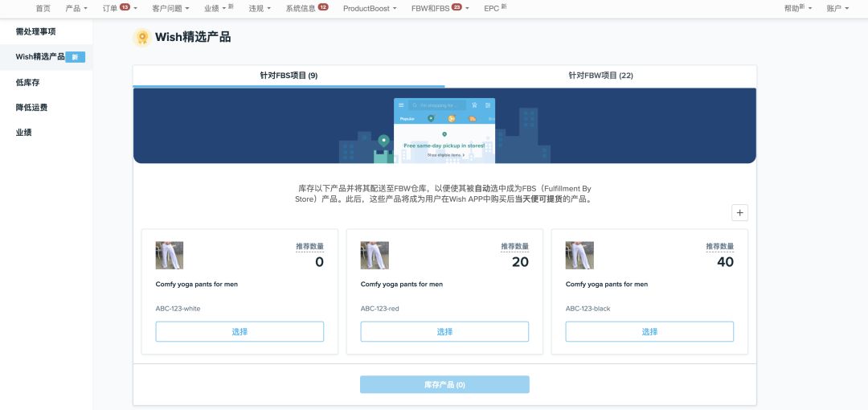Click 选择 for ABC-123-white product
The width and height of the screenshot is (868, 410).
240,332
